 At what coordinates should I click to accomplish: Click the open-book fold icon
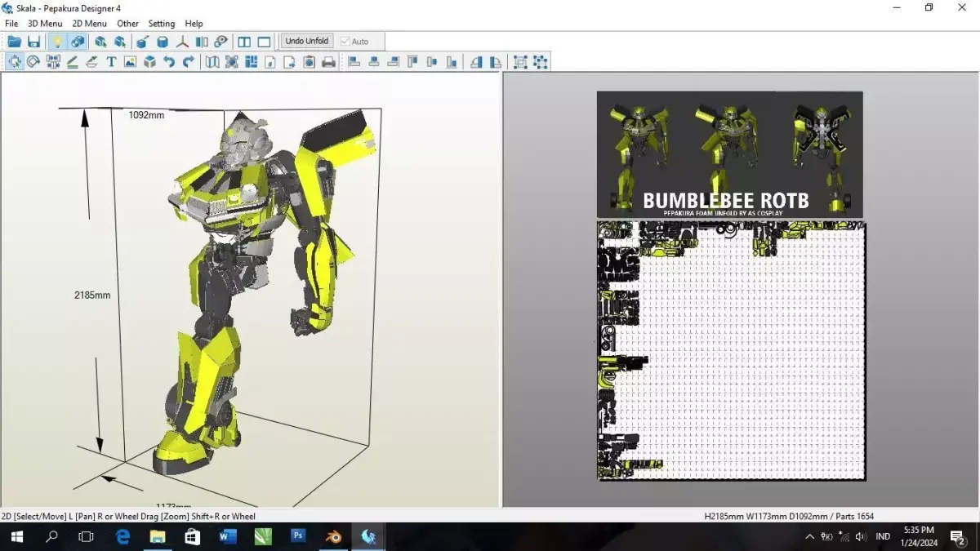coord(212,61)
